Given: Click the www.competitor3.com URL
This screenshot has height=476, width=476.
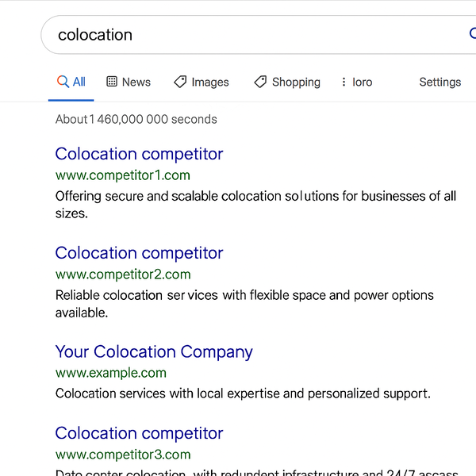Looking at the screenshot, I should (x=123, y=455).
